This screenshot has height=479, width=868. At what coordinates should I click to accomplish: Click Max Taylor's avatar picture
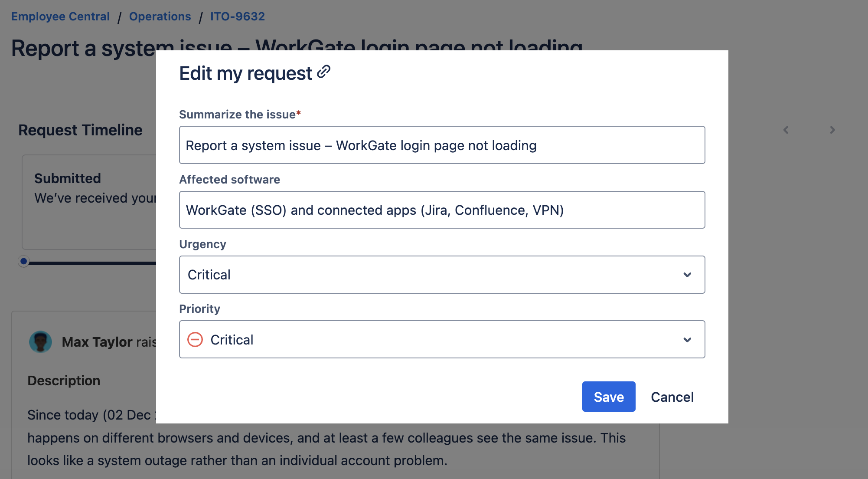pos(40,342)
